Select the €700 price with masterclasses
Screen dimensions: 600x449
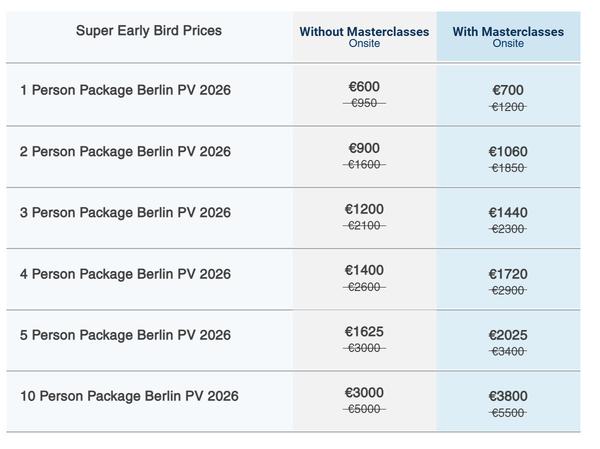coord(508,91)
